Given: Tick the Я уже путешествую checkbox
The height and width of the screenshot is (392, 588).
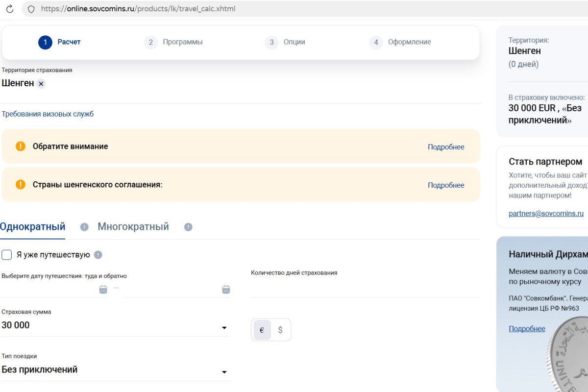Looking at the screenshot, I should pyautogui.click(x=7, y=255).
